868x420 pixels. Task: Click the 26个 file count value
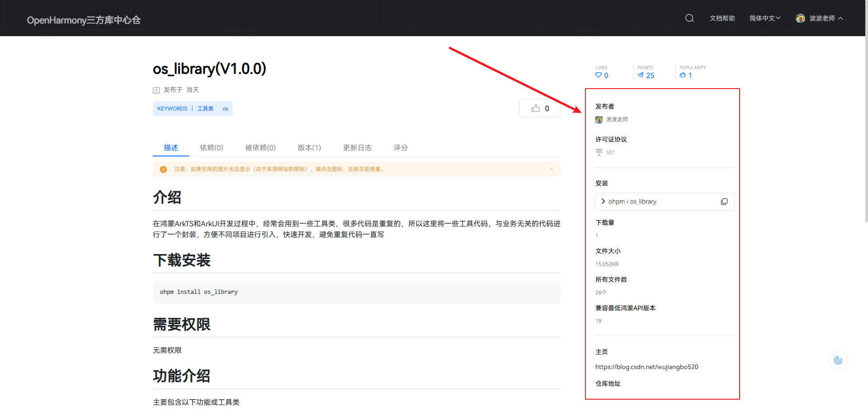click(x=601, y=293)
